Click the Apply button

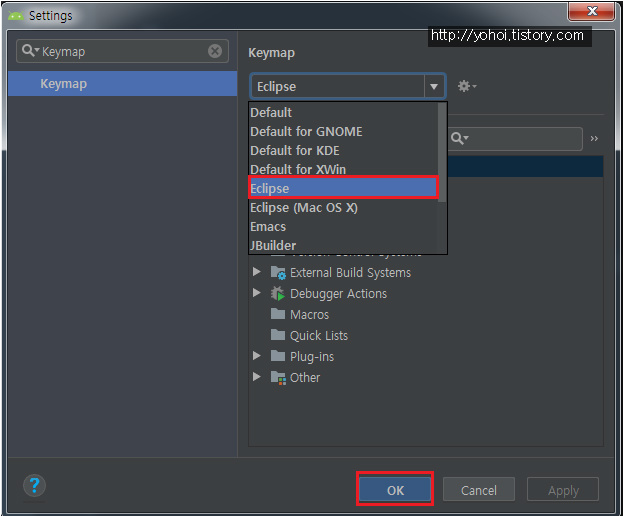coord(563,489)
